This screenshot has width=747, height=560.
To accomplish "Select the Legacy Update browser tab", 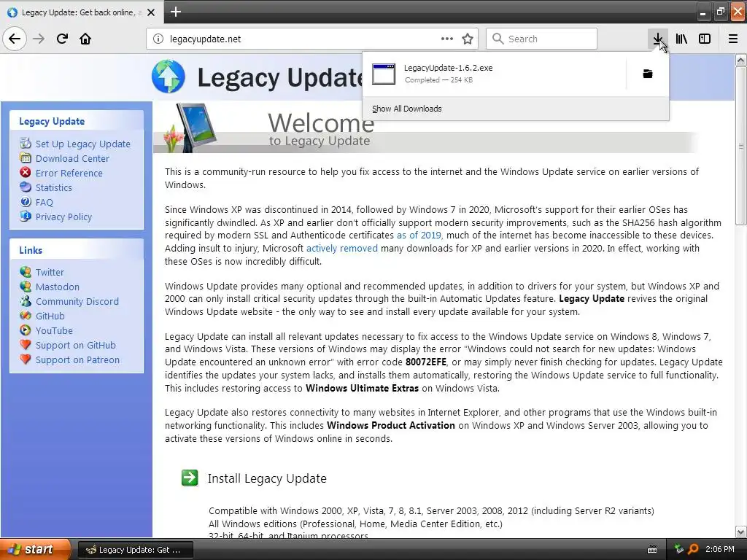I will coord(82,12).
